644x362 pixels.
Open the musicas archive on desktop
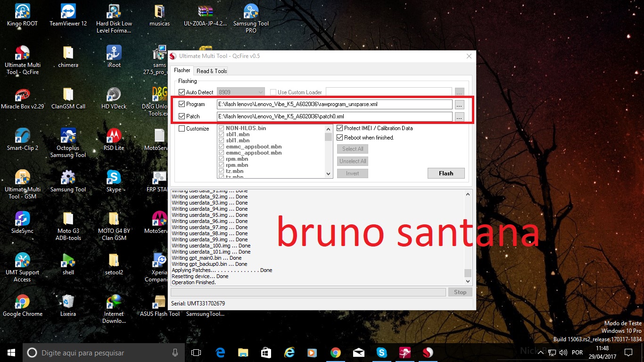tap(159, 14)
